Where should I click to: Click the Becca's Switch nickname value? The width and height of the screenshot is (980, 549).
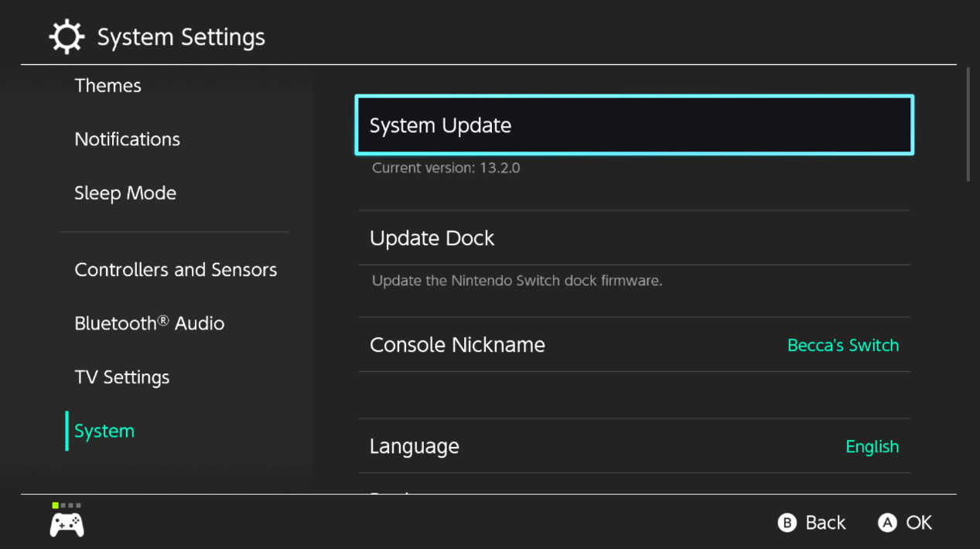(x=842, y=346)
